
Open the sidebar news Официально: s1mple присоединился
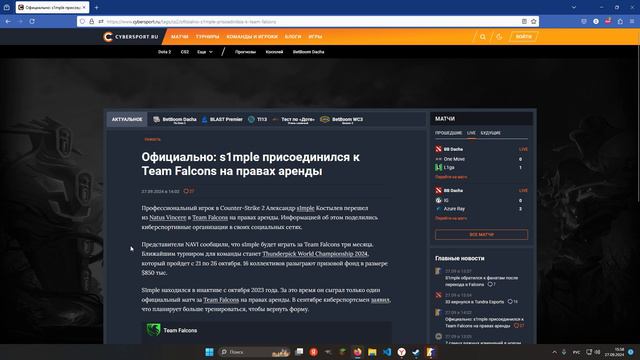[484, 322]
